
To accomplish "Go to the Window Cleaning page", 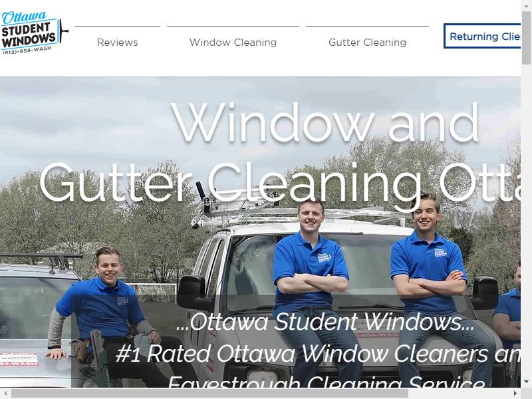I will tap(233, 42).
